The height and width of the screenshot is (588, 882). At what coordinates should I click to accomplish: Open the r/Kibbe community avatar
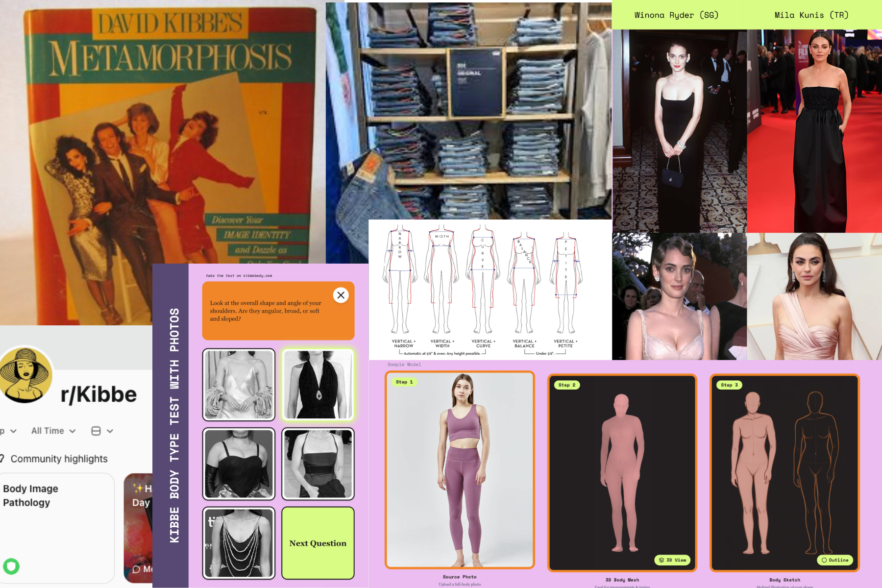coord(25,374)
